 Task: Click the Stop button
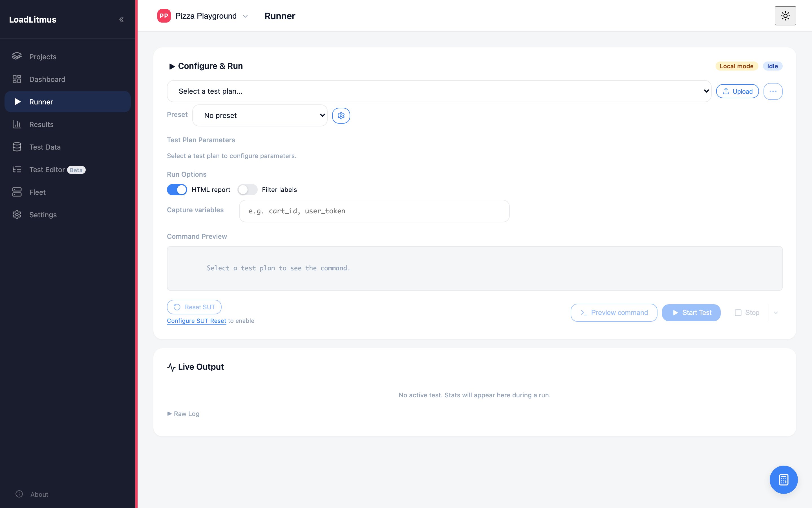pos(747,313)
